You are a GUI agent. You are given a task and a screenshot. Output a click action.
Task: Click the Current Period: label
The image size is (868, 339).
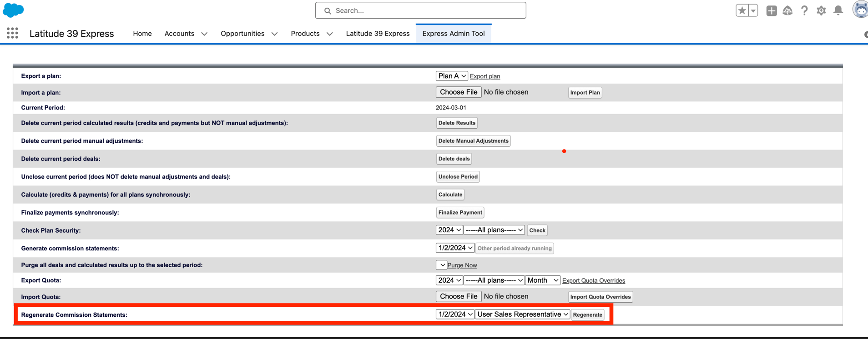43,108
